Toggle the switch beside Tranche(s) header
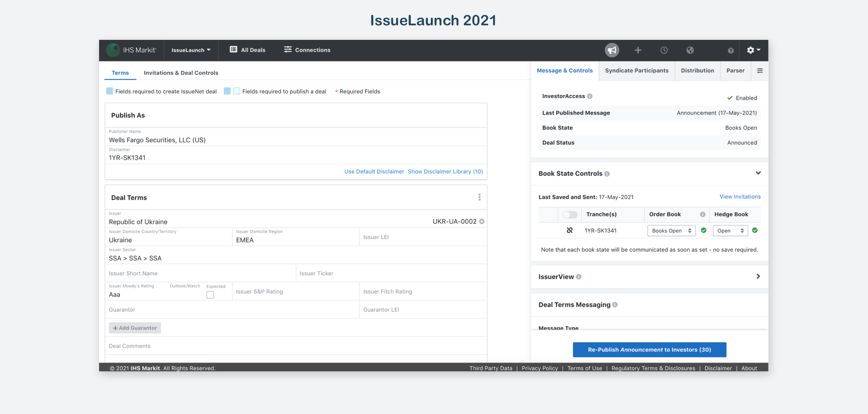Viewport: 868px width, 414px height. tap(570, 215)
